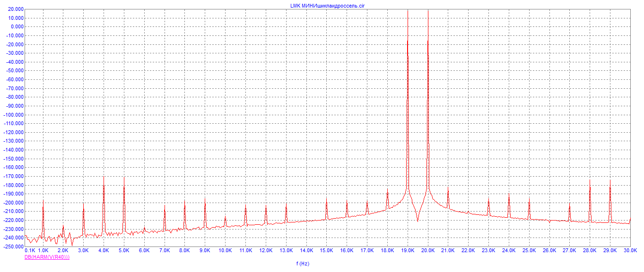Click the -130.000 dB axis value
Viewport: 644px width, 272px height.
[14, 141]
